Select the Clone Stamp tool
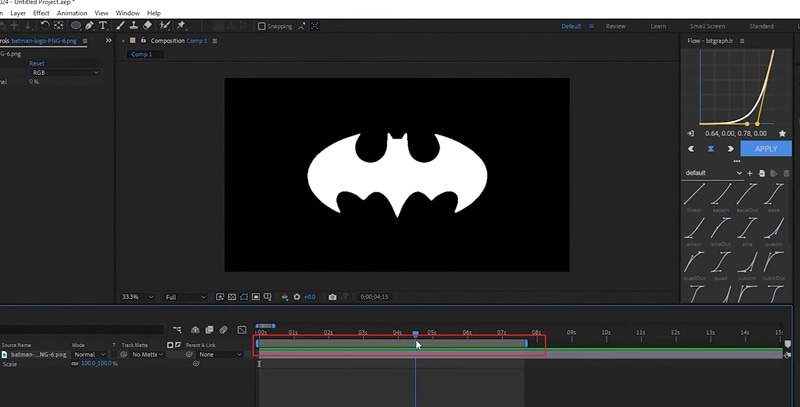The image size is (800, 407). 134,25
